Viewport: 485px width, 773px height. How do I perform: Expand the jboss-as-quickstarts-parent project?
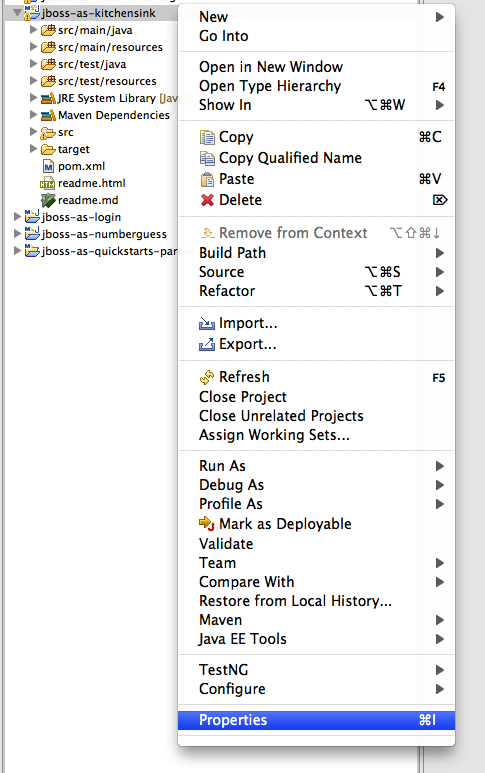click(17, 250)
